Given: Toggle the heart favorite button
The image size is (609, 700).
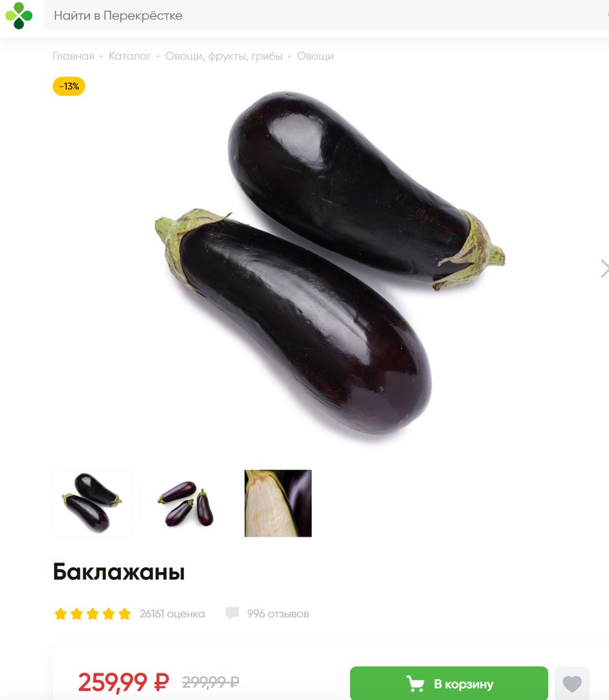Looking at the screenshot, I should [x=572, y=684].
